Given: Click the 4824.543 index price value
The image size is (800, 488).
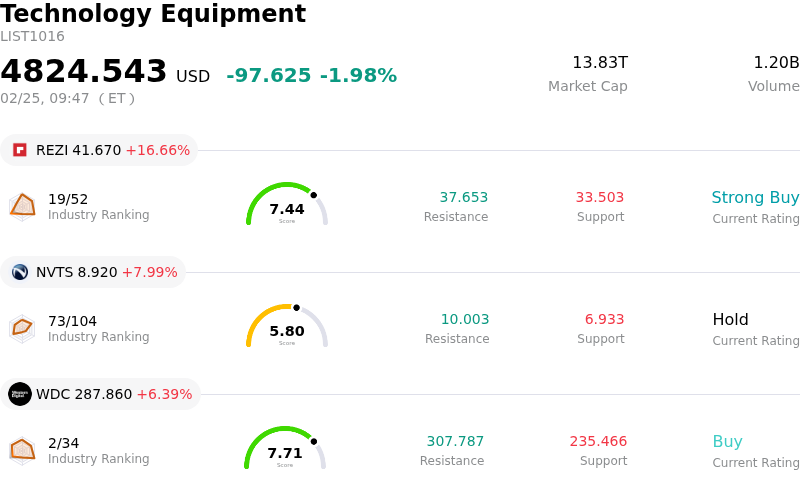Looking at the screenshot, I should (84, 72).
